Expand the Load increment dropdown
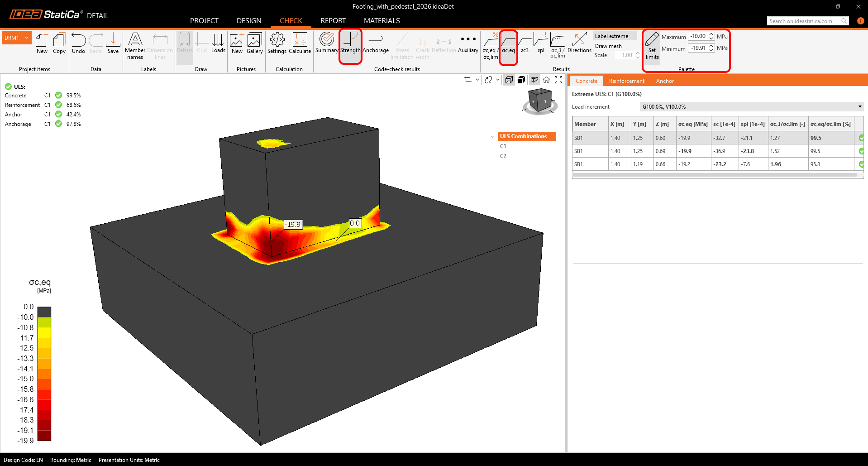 pos(859,107)
